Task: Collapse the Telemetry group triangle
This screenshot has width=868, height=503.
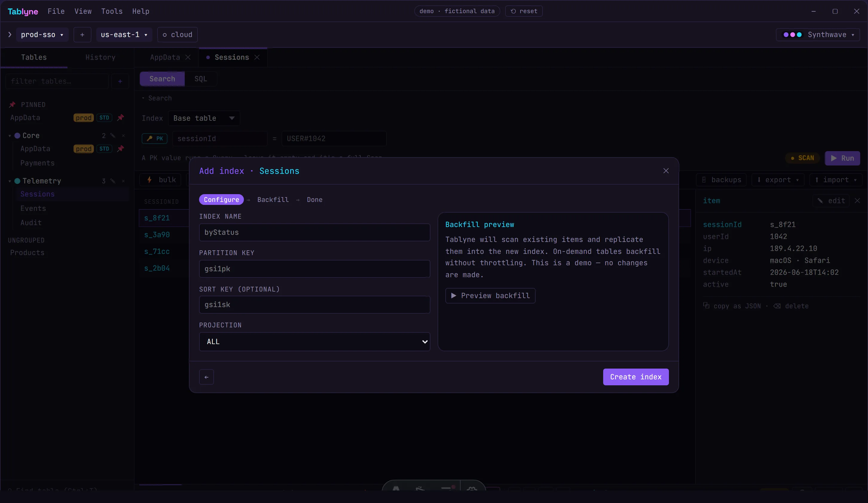Action: pyautogui.click(x=10, y=181)
